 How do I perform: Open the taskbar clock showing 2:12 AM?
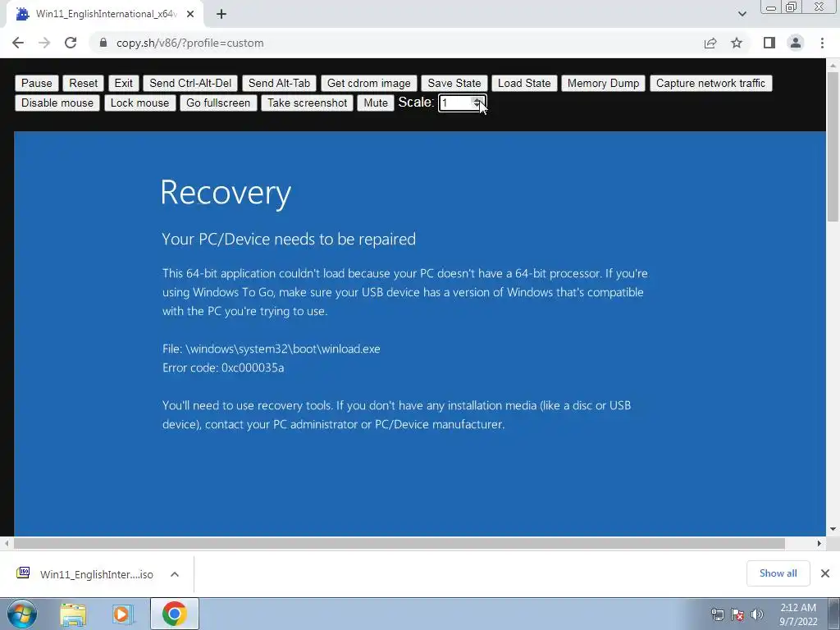tap(798, 614)
